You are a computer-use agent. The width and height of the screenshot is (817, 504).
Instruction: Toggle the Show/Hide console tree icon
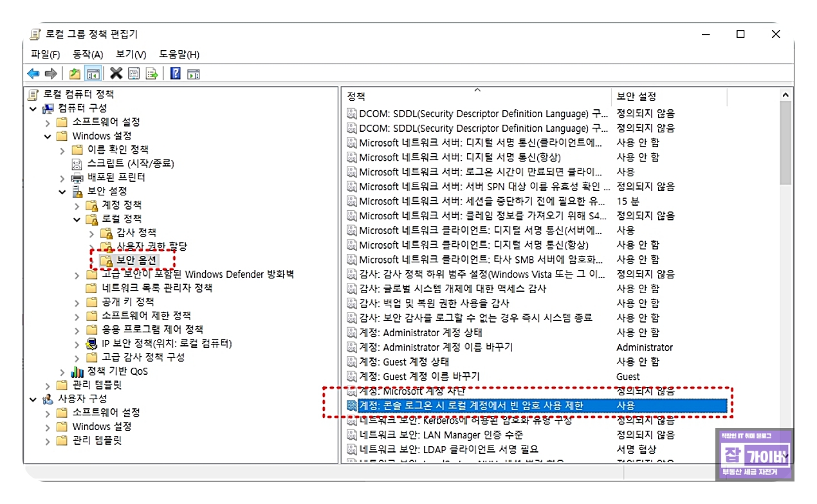pyautogui.click(x=93, y=73)
